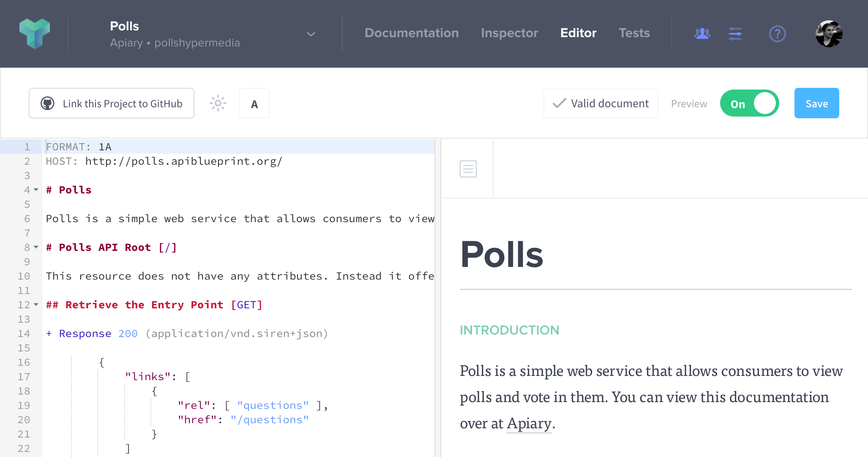This screenshot has height=457, width=868.
Task: Click the document outline/contents icon
Action: point(468,169)
